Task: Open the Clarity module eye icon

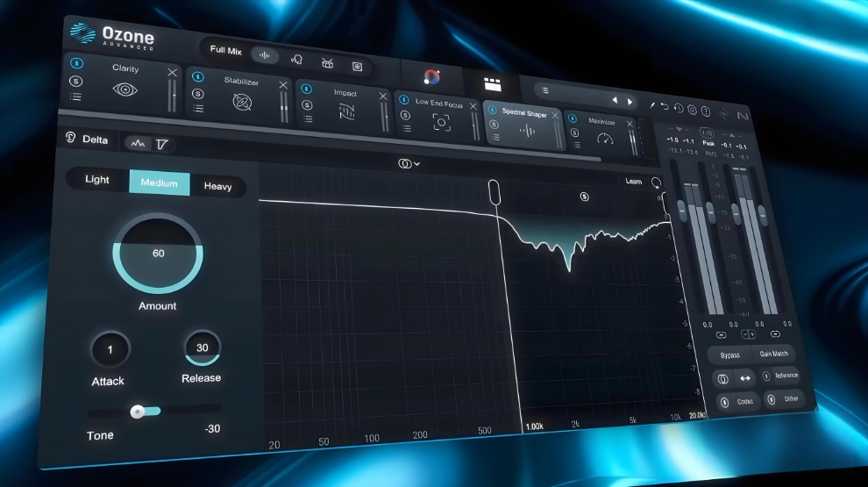Action: (x=125, y=90)
